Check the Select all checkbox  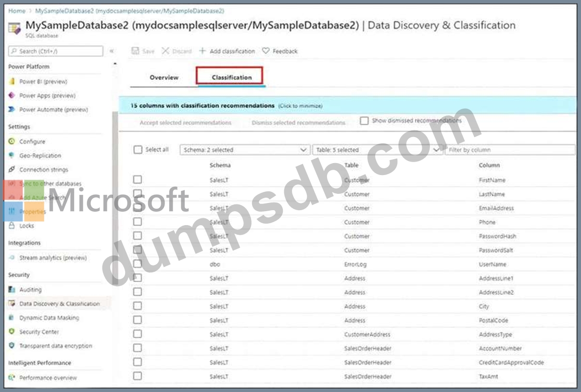[x=138, y=150]
